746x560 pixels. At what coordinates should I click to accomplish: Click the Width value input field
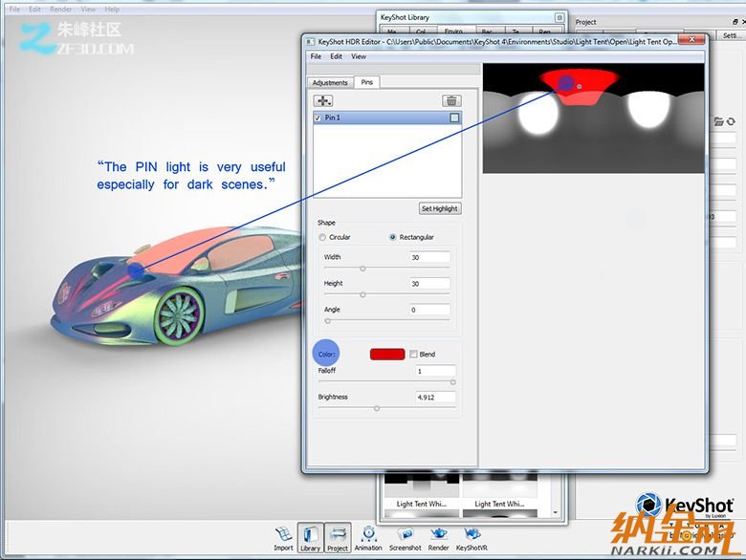(x=429, y=257)
